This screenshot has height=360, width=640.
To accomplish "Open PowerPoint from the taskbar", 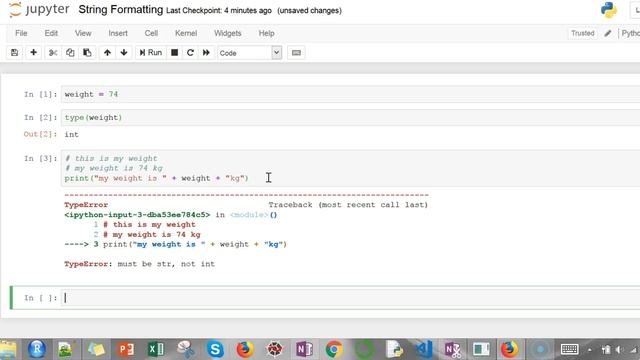I will click(x=126, y=349).
